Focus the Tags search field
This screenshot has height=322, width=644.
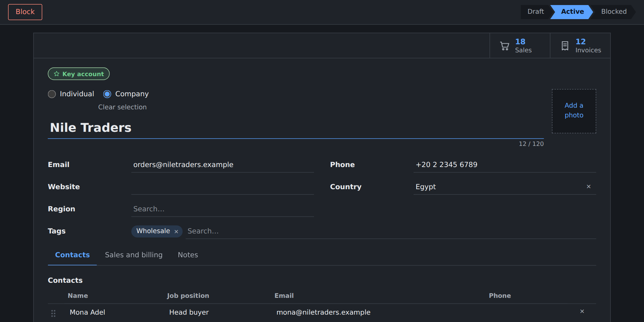[391, 231]
